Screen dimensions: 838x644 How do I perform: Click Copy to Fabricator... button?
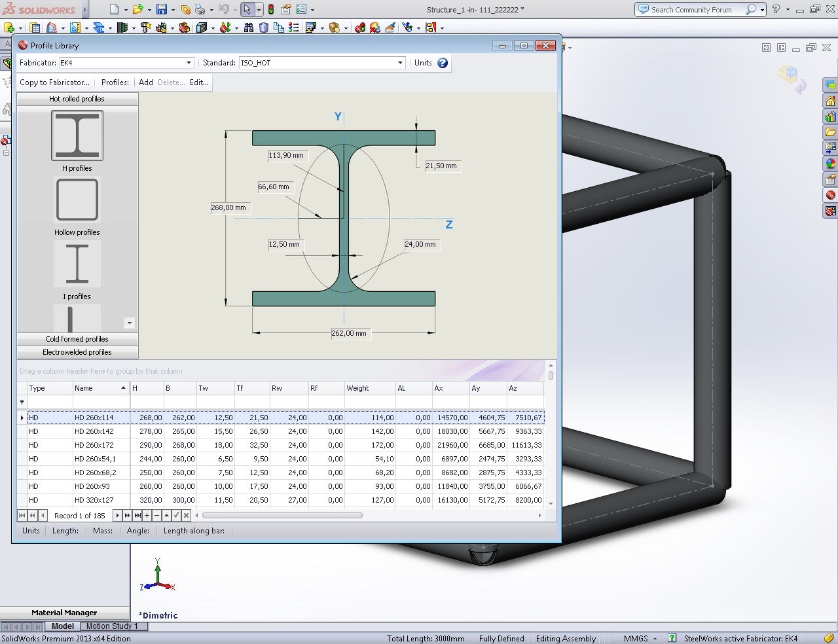tap(54, 82)
